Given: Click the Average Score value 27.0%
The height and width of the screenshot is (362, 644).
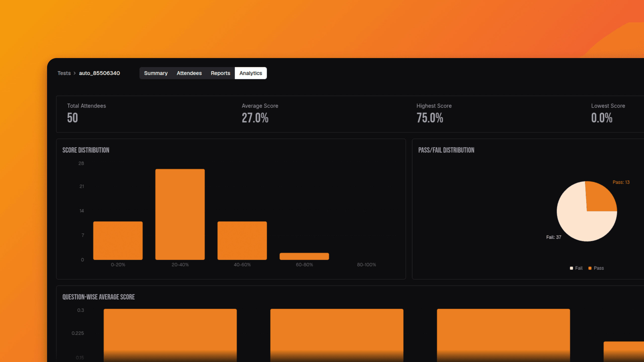Looking at the screenshot, I should pyautogui.click(x=255, y=118).
